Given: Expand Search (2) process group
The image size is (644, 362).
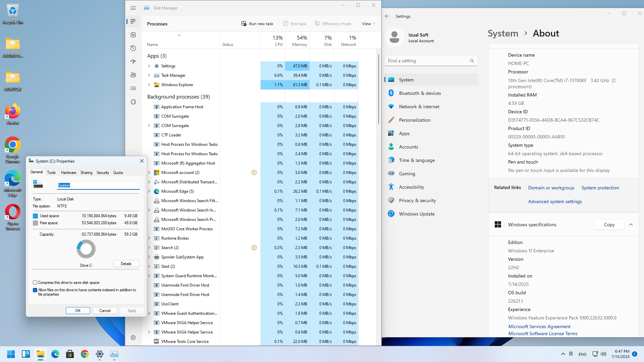Looking at the screenshot, I should (x=149, y=248).
